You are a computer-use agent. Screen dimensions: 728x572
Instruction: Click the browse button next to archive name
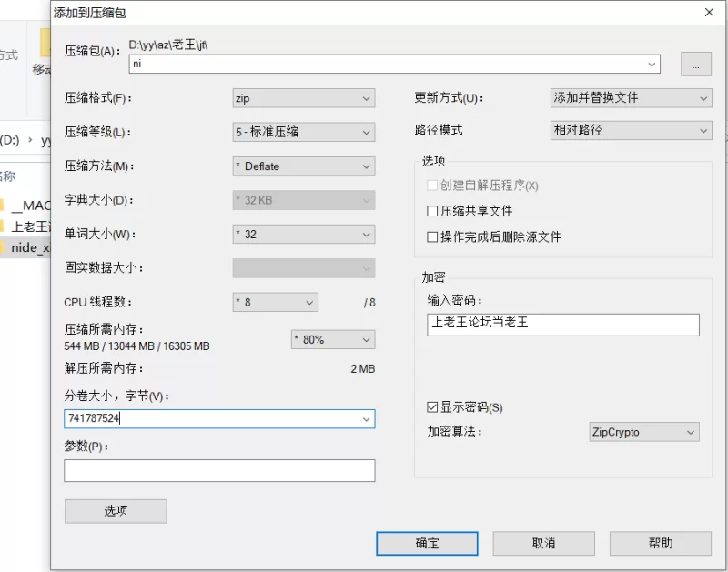pyautogui.click(x=695, y=64)
